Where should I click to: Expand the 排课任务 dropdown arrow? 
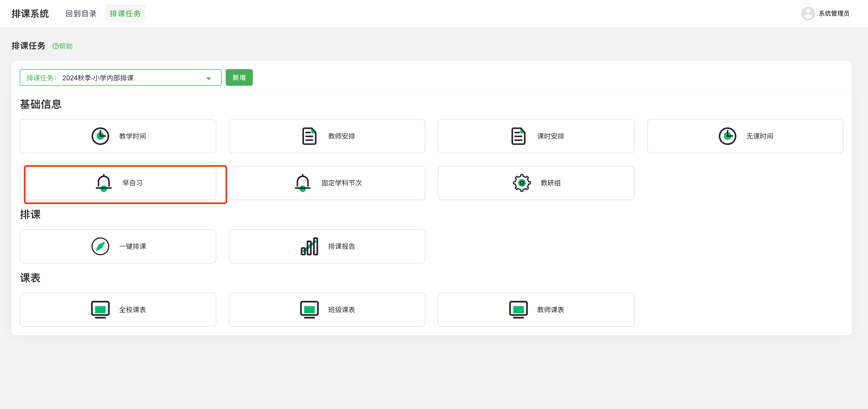[208, 78]
